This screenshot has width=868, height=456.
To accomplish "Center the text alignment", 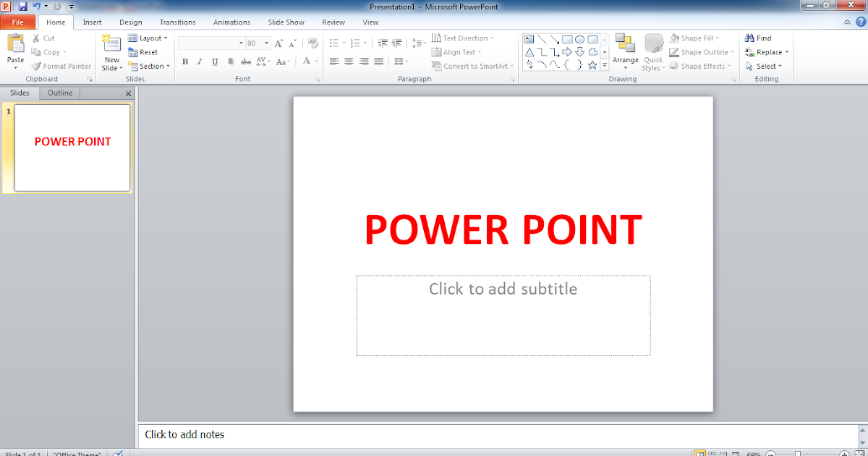I will pyautogui.click(x=349, y=62).
